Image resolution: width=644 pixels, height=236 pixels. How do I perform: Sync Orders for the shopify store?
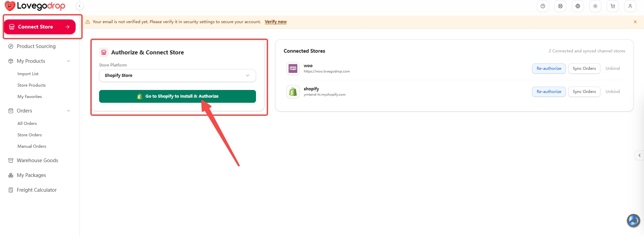(584, 92)
